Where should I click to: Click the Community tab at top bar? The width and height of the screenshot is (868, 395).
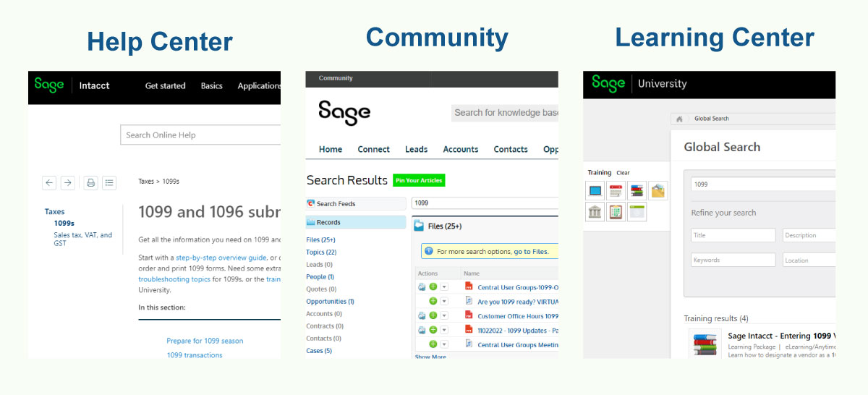336,78
